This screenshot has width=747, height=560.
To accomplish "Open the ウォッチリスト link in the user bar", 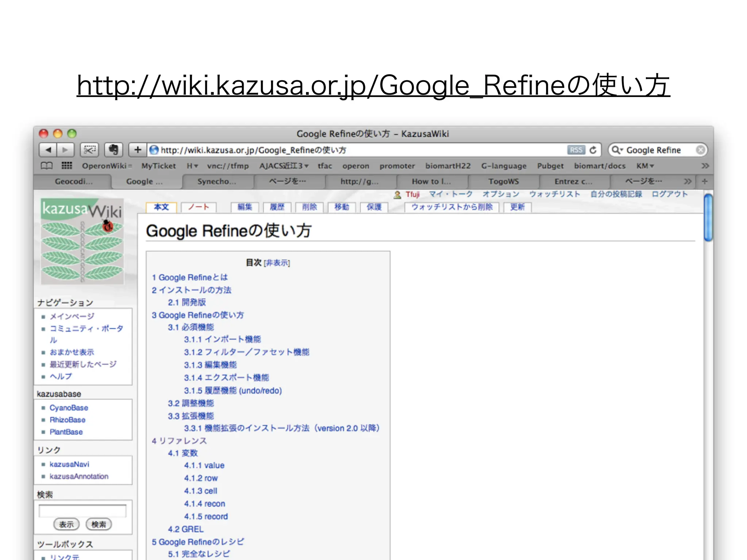I will coord(554,194).
